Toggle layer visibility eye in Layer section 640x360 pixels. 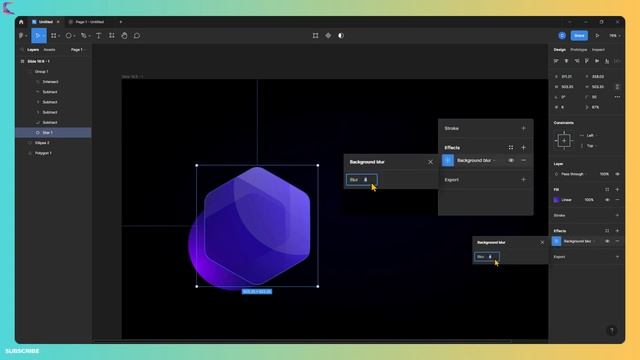point(617,174)
